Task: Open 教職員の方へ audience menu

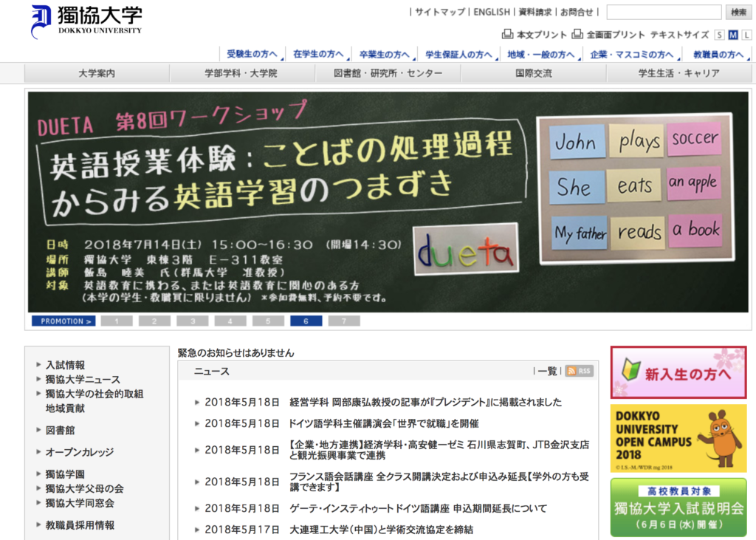Action: coord(718,54)
